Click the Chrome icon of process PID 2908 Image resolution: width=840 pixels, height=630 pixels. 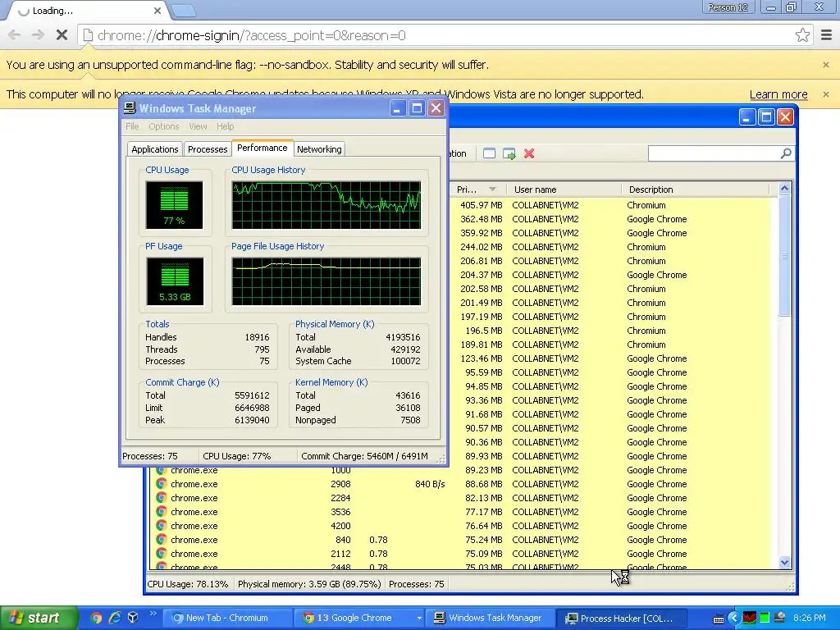pyautogui.click(x=161, y=484)
